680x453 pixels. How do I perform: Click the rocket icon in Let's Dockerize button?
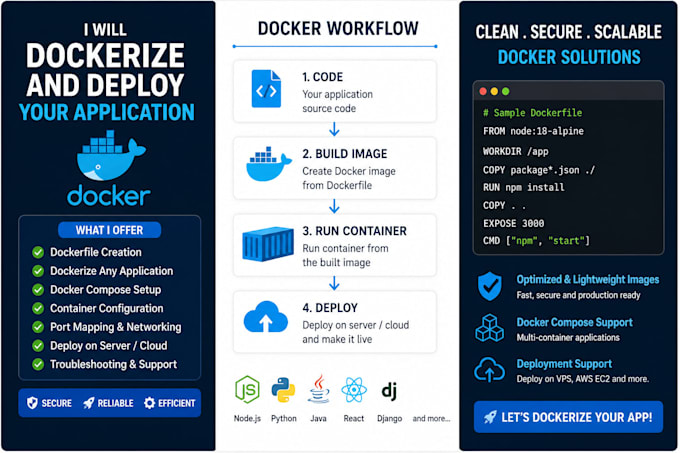tap(490, 417)
